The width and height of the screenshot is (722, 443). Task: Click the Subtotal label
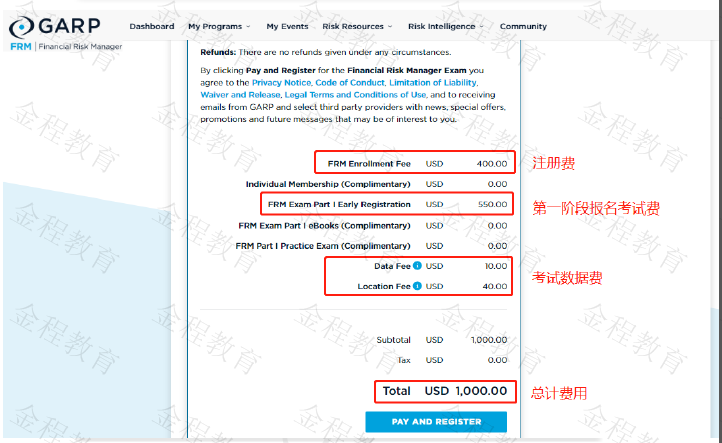point(393,340)
